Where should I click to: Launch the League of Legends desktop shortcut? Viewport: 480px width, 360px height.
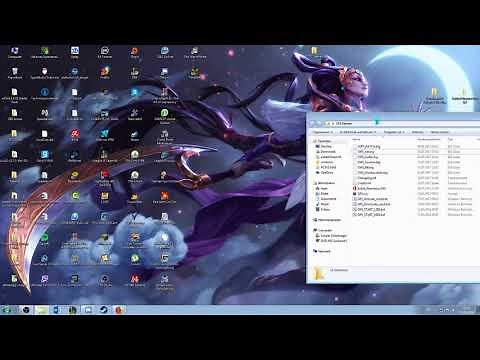pyautogui.click(x=104, y=157)
